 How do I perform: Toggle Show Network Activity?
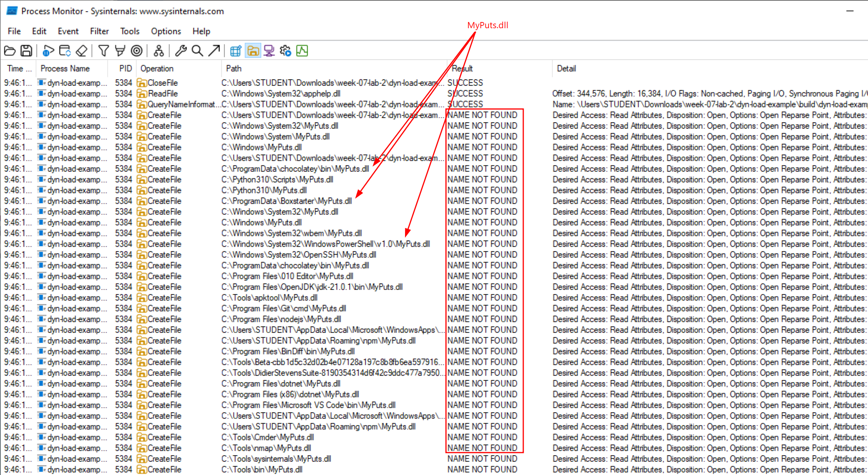pyautogui.click(x=269, y=51)
